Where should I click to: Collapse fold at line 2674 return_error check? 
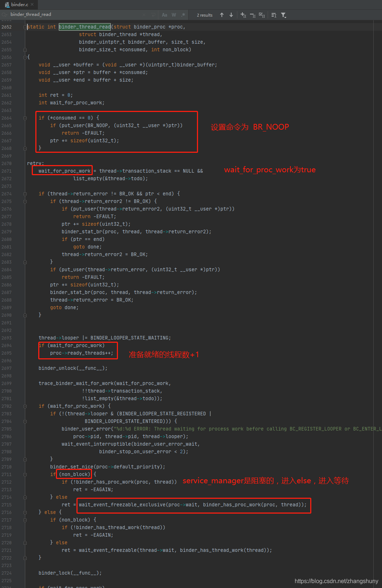(25, 194)
